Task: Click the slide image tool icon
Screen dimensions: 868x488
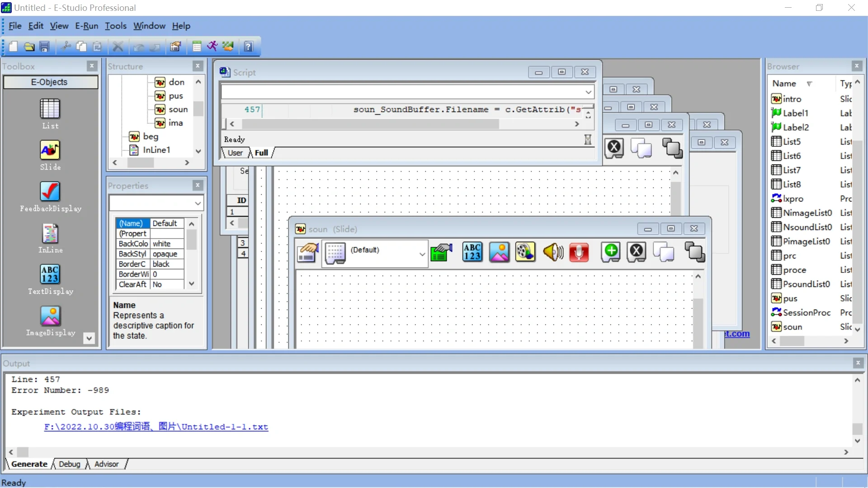Action: (x=499, y=252)
